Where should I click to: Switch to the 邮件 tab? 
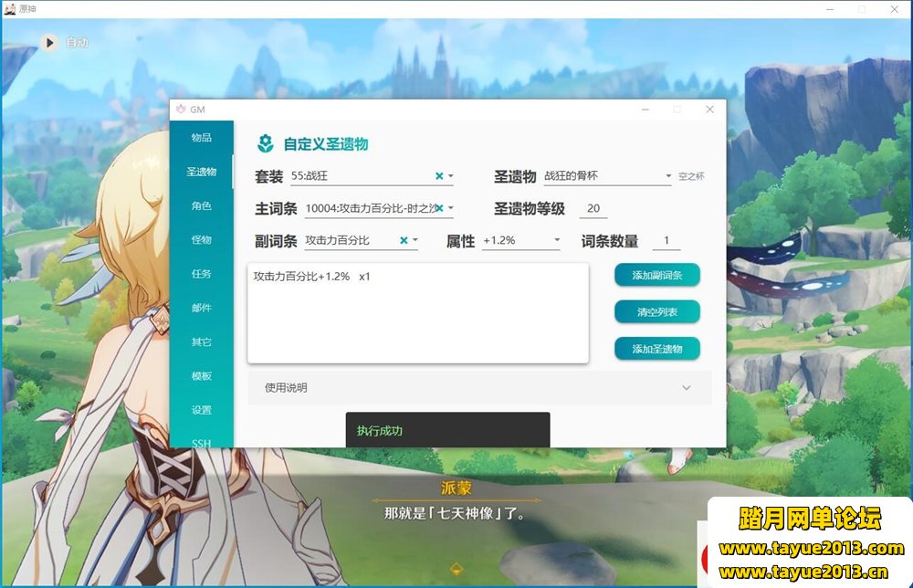click(x=202, y=308)
